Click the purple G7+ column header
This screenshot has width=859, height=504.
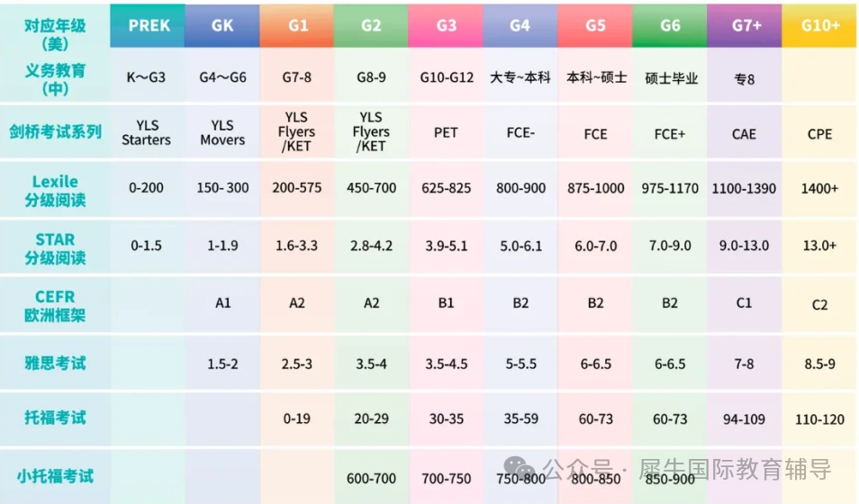tap(745, 25)
